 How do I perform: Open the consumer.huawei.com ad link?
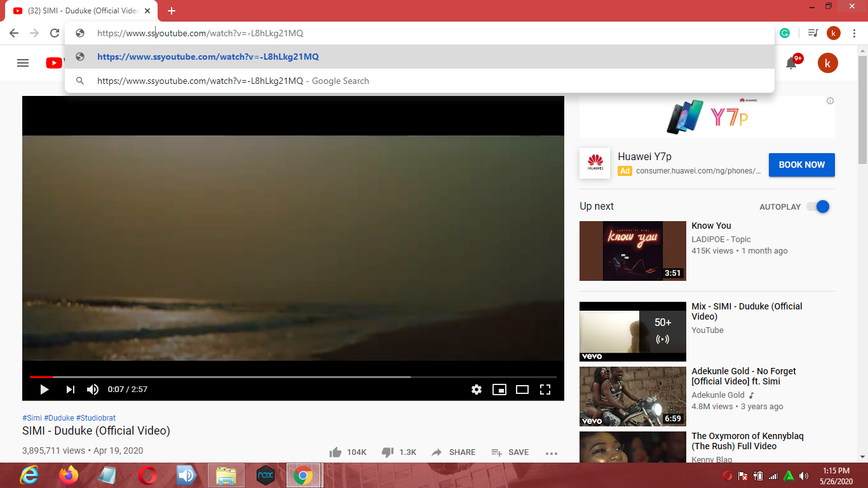click(698, 171)
